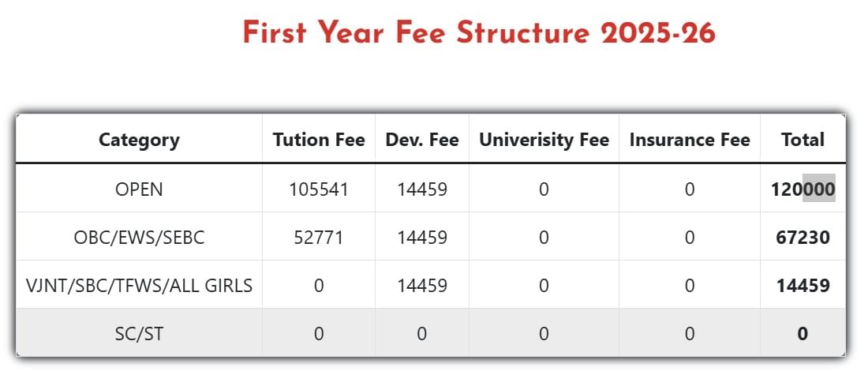Click the First Year Fee Structure heading
The width and height of the screenshot is (868, 371).
pos(478,34)
